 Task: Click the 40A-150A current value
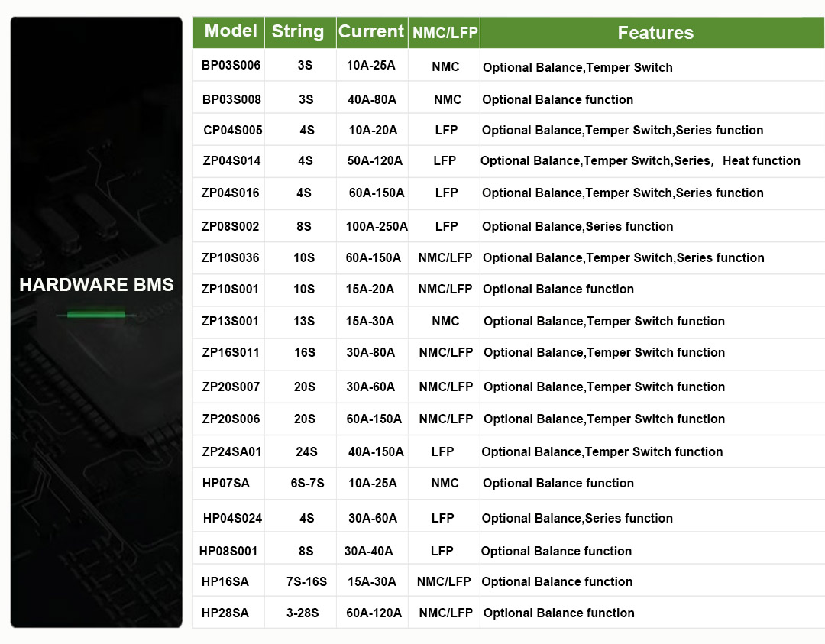point(376,451)
